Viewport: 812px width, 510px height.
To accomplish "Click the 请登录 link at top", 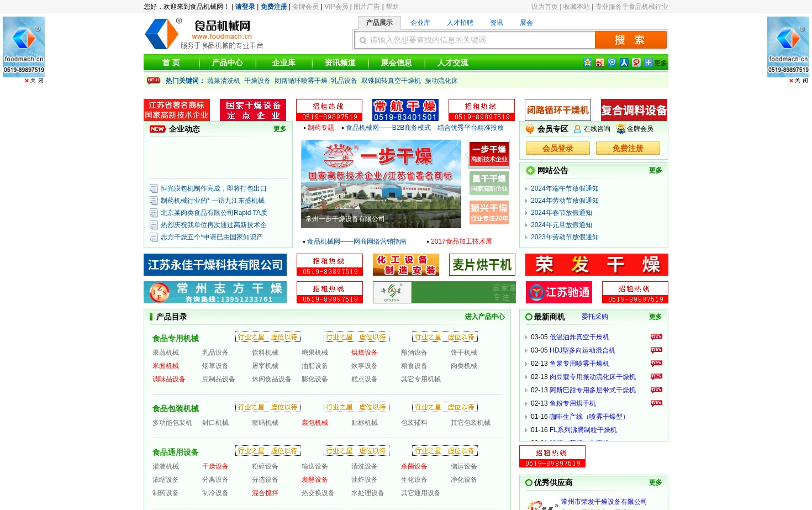I will tap(245, 7).
